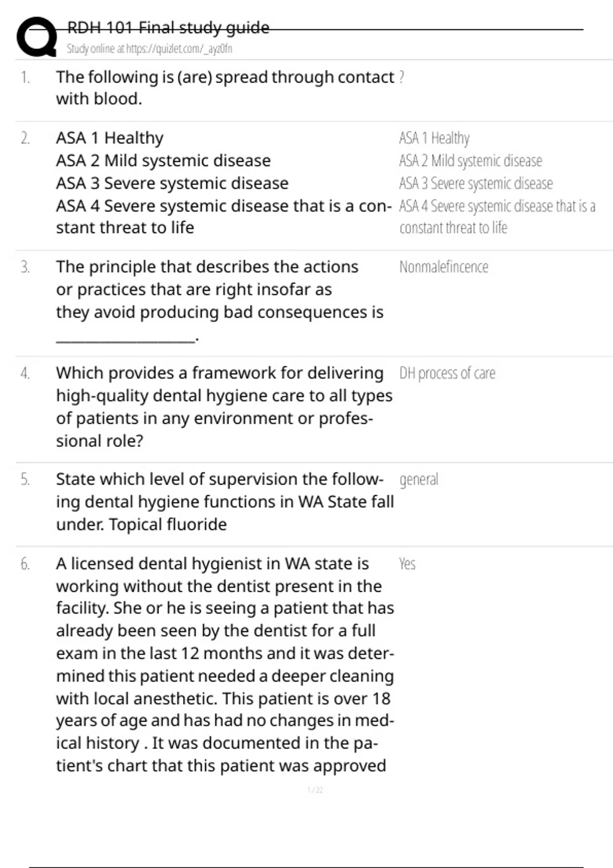Click question number 3 marker

pos(25,267)
